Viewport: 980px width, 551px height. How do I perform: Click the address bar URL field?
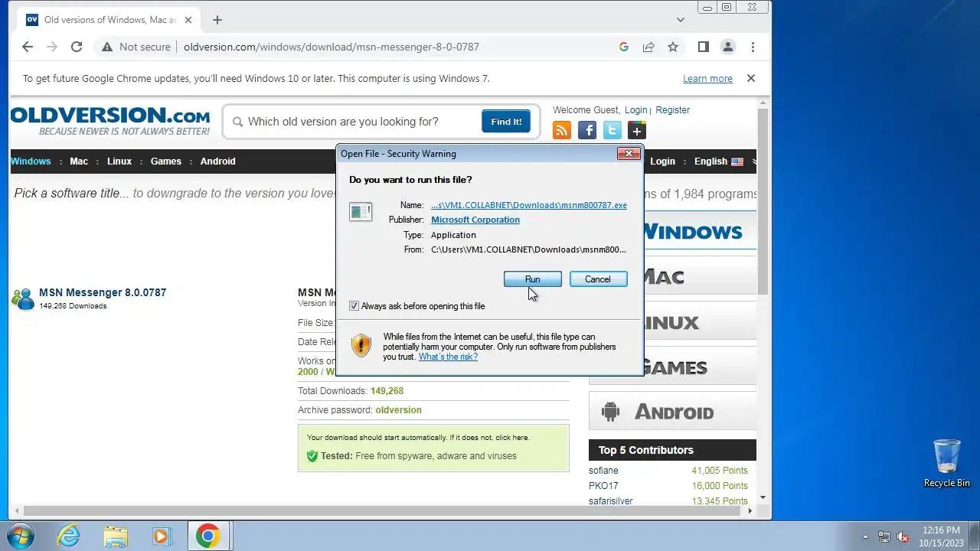click(332, 47)
